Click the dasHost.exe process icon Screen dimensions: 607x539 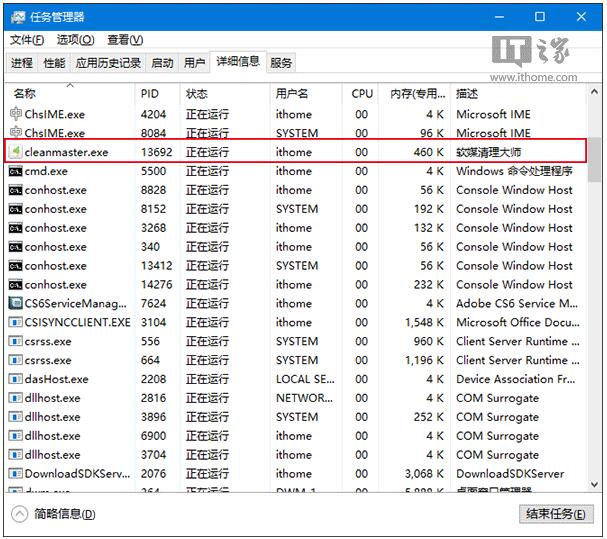click(x=15, y=380)
